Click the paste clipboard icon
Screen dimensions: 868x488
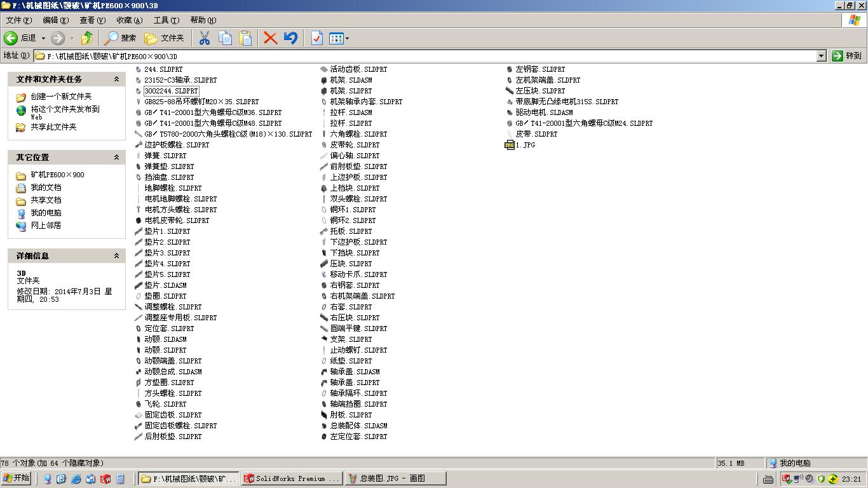tap(245, 38)
